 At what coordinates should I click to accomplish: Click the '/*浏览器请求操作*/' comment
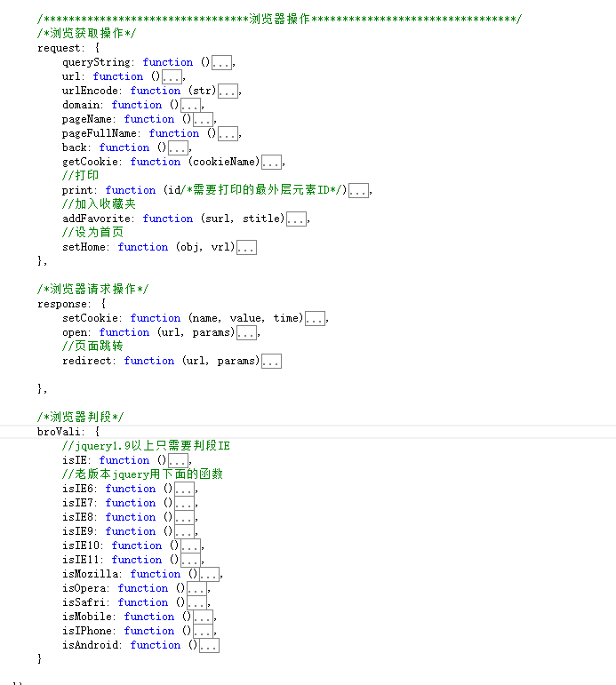pos(92,290)
